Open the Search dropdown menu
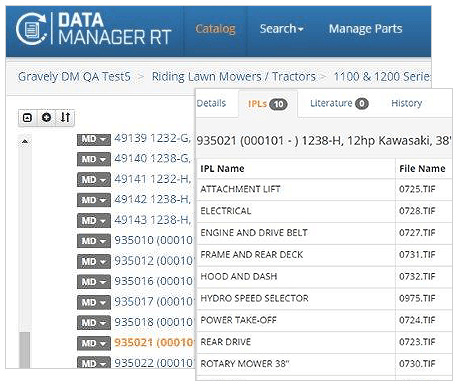This screenshot has height=386, width=458. pos(282,29)
